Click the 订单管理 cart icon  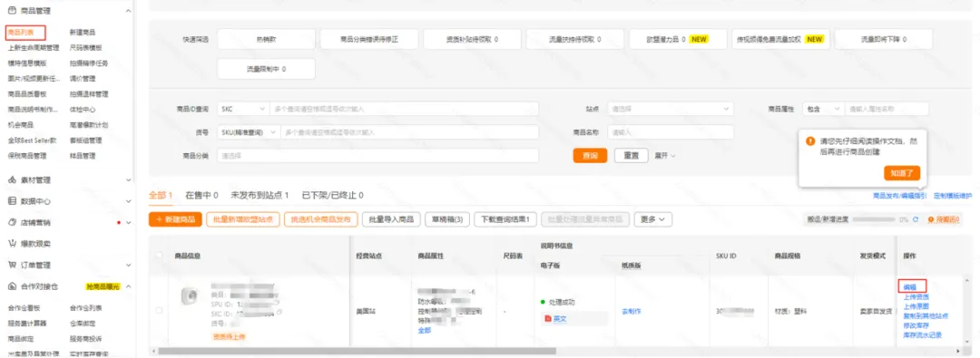click(x=11, y=265)
